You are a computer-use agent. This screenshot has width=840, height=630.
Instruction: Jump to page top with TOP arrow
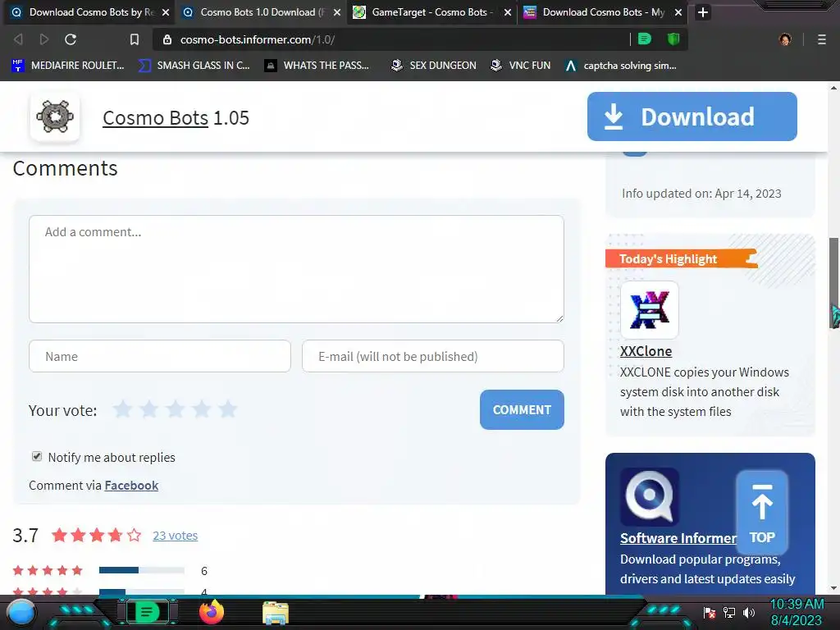coord(762,513)
